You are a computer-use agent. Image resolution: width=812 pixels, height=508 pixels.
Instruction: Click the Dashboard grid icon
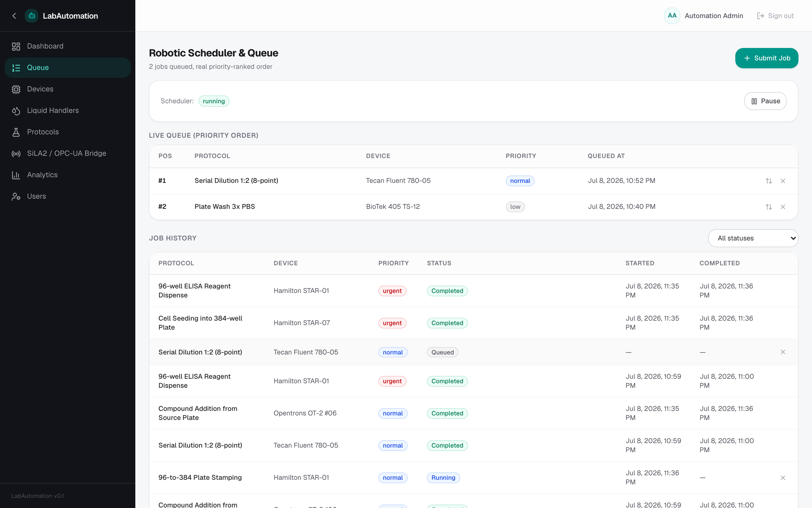tap(16, 46)
